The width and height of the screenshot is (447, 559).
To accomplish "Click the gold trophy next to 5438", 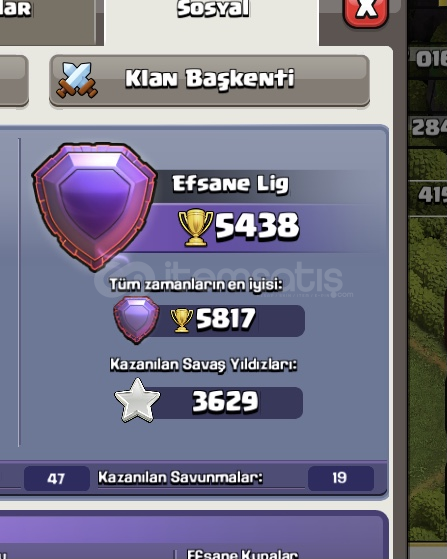I will coord(195,227).
